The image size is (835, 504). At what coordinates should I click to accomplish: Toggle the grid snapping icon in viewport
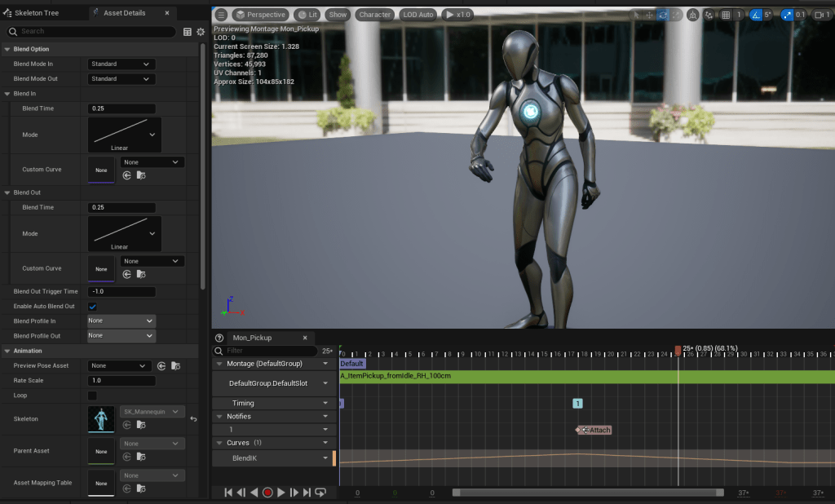(726, 15)
